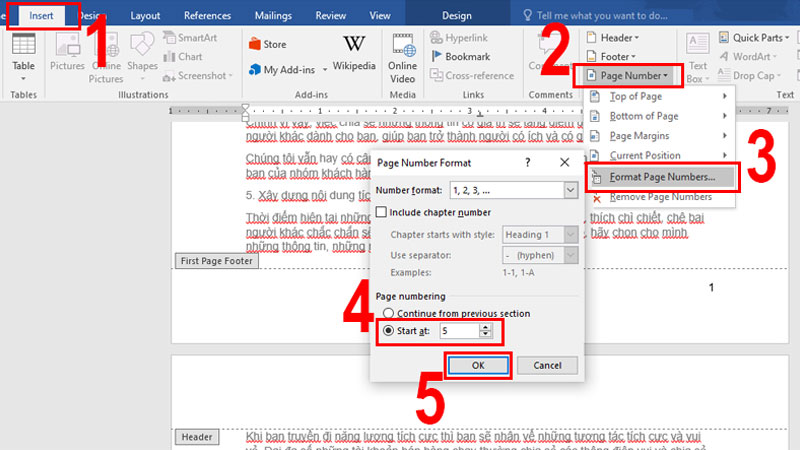Select Continue from previous section option
Image resolution: width=800 pixels, height=450 pixels.
388,313
